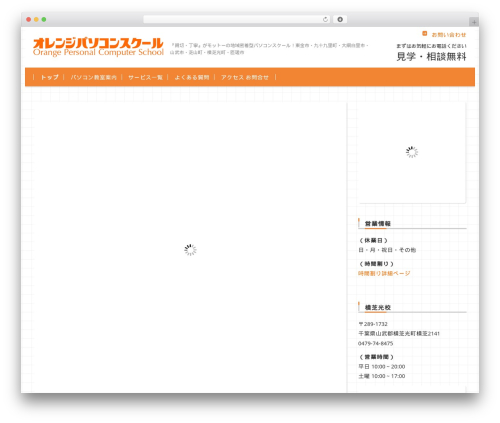
Task: Click the yellow minimize window button
Action: 36,20
